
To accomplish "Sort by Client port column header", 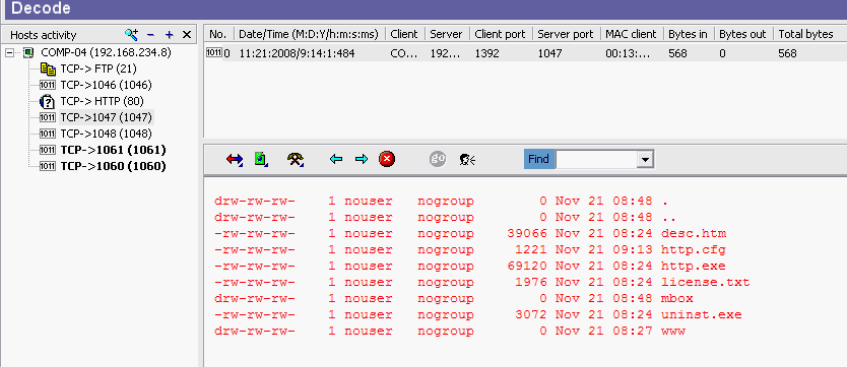I will coord(500,34).
